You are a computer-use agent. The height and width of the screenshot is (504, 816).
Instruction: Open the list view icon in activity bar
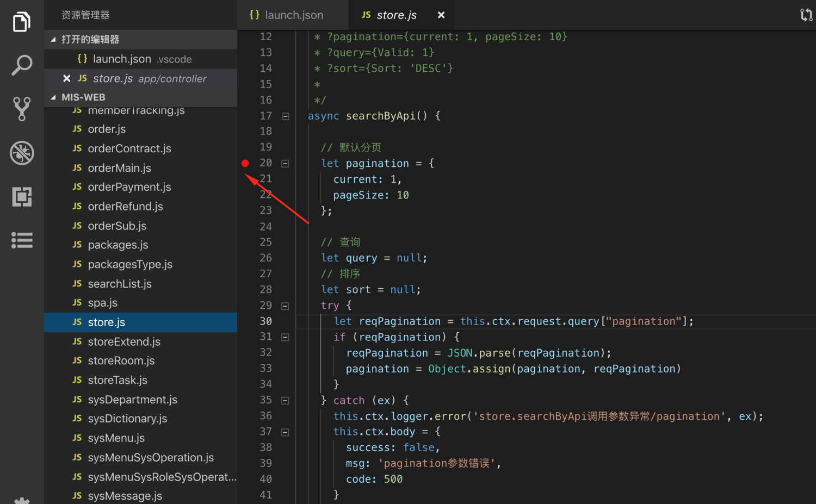coord(22,240)
